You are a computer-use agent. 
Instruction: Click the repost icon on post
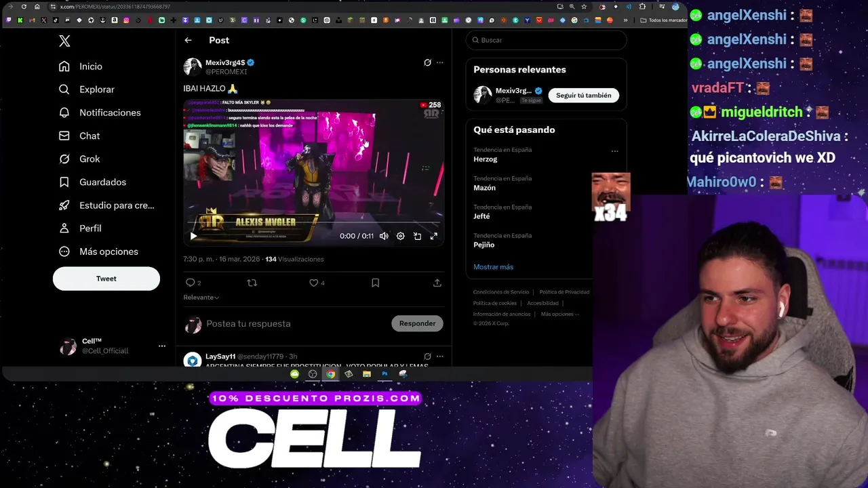point(252,283)
